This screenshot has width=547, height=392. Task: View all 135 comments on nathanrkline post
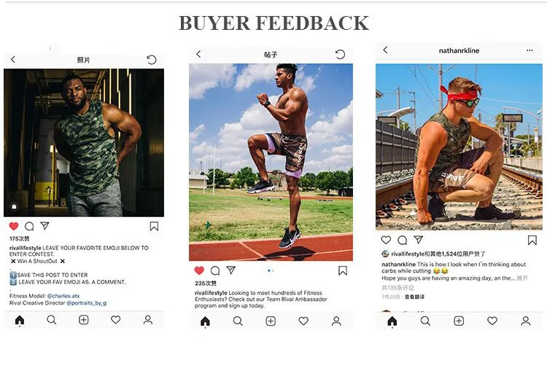(x=397, y=288)
